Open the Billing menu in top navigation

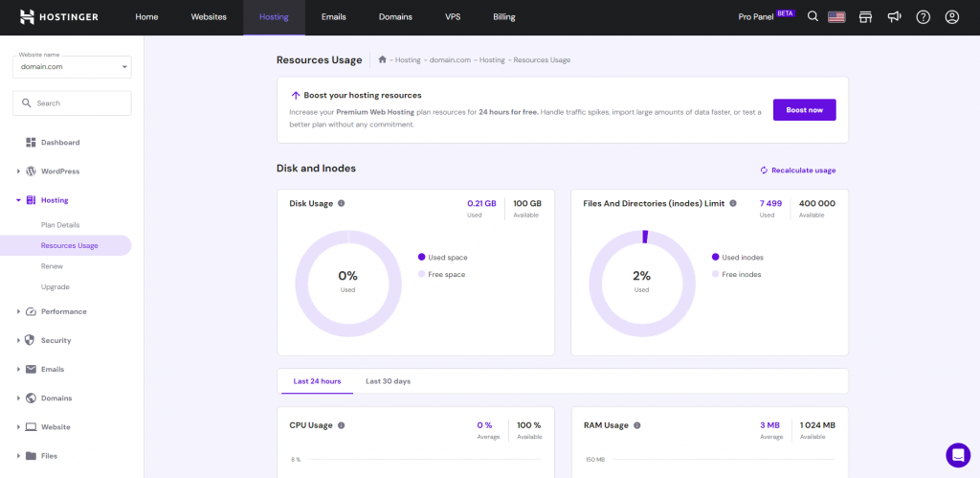(503, 17)
